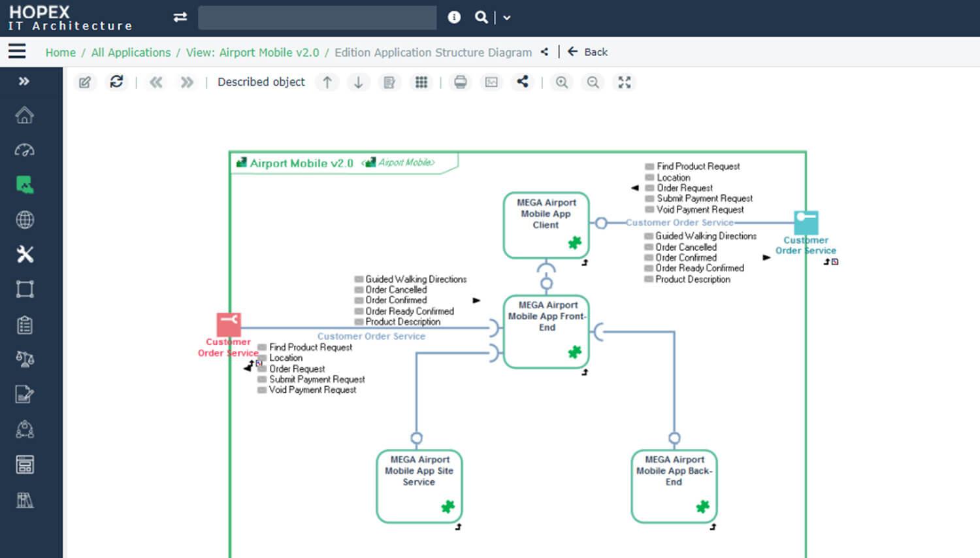Image resolution: width=980 pixels, height=558 pixels.
Task: Click the zoom in magnifier icon
Action: pyautogui.click(x=561, y=82)
